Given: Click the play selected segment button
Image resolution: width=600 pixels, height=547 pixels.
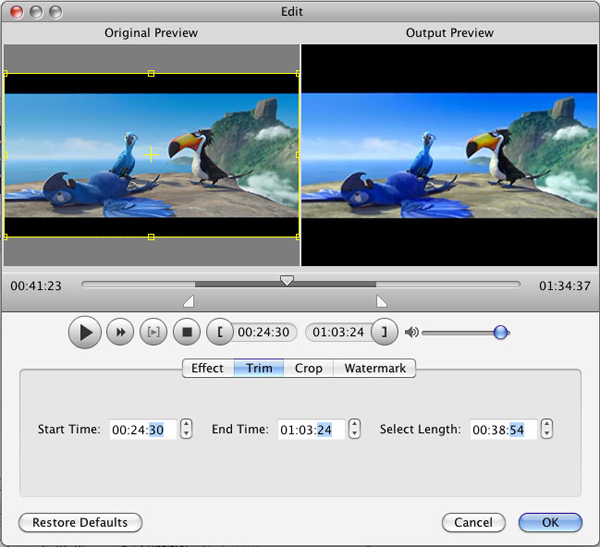Looking at the screenshot, I should (x=153, y=332).
